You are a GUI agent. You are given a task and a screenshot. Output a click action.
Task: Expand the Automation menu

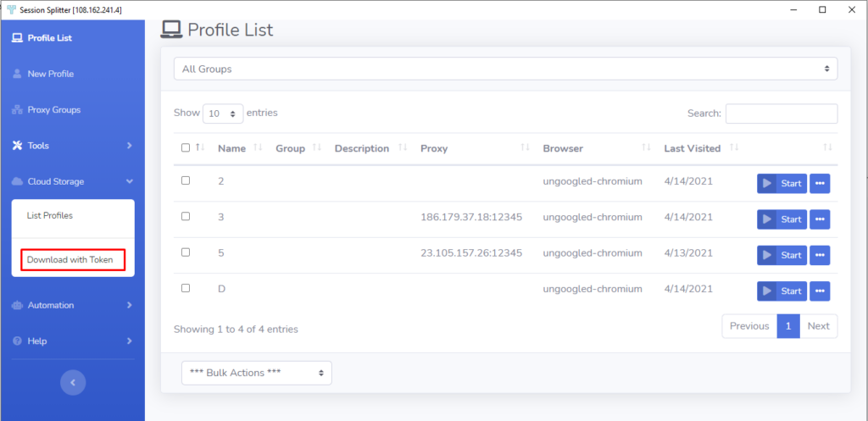tap(73, 305)
